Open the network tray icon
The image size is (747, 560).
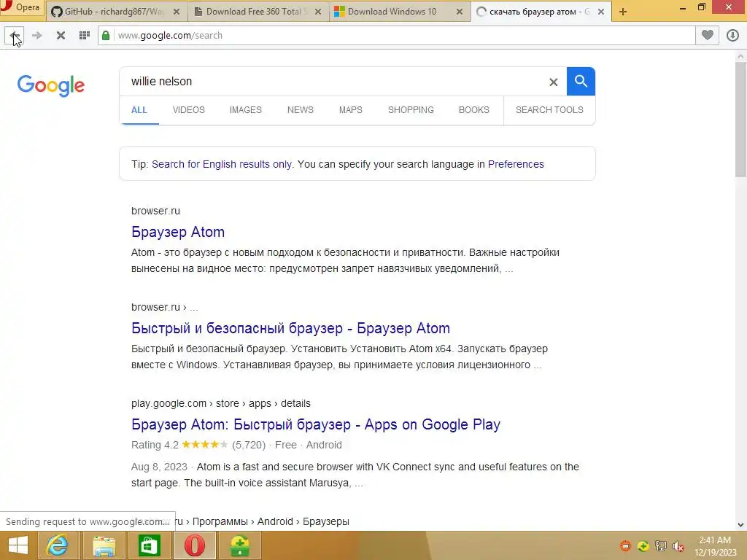661,546
